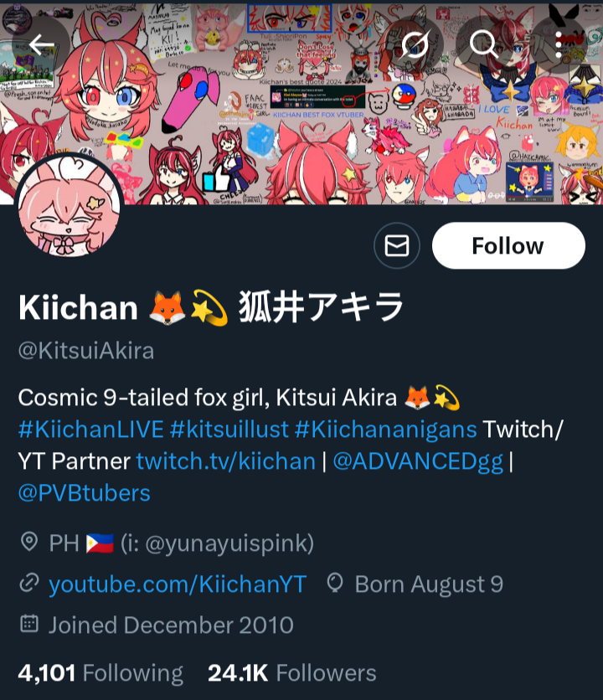The width and height of the screenshot is (603, 700).
Task: Click the link chain icon
Action: [x=29, y=584]
